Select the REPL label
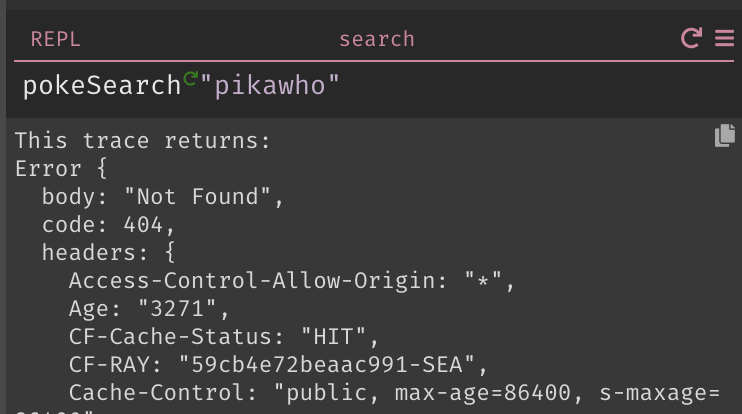This screenshot has height=414, width=742. pos(55,39)
